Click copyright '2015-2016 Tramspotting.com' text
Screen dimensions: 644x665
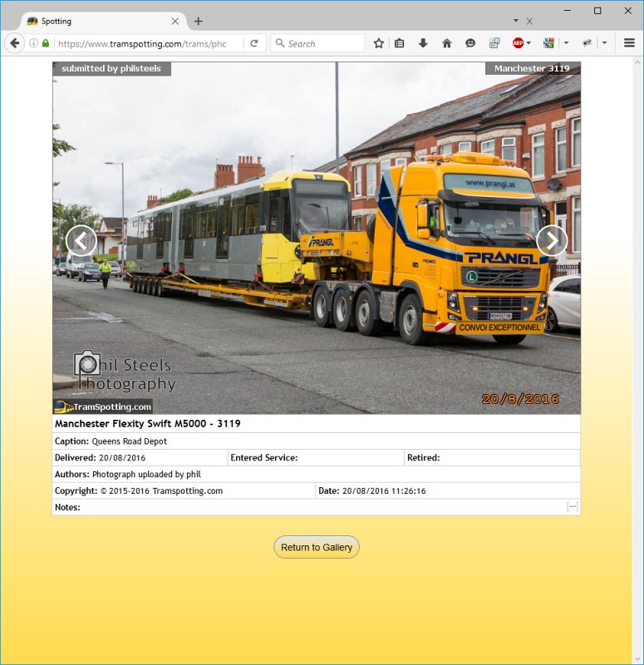(x=165, y=490)
